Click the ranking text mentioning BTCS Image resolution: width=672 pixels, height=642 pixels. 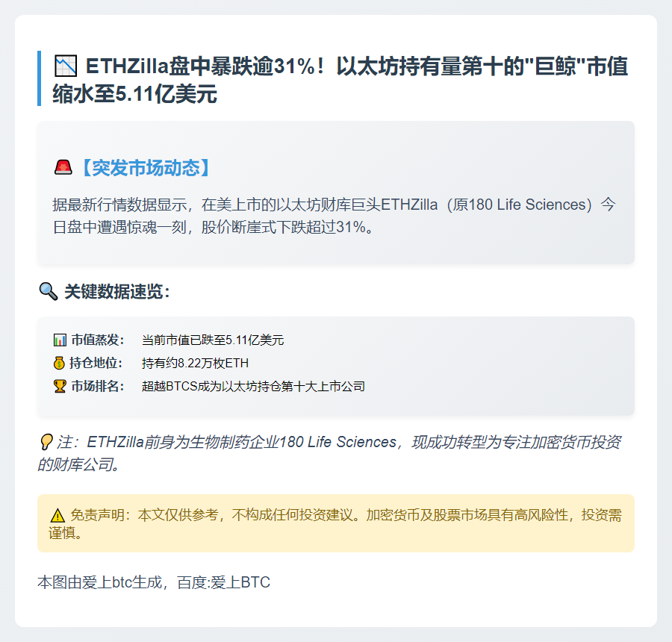[253, 387]
